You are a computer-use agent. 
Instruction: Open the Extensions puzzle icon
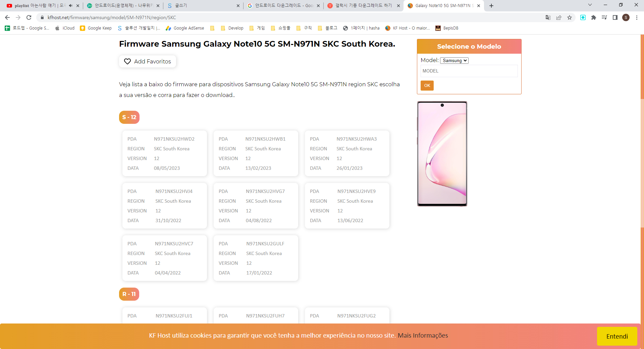coord(594,17)
